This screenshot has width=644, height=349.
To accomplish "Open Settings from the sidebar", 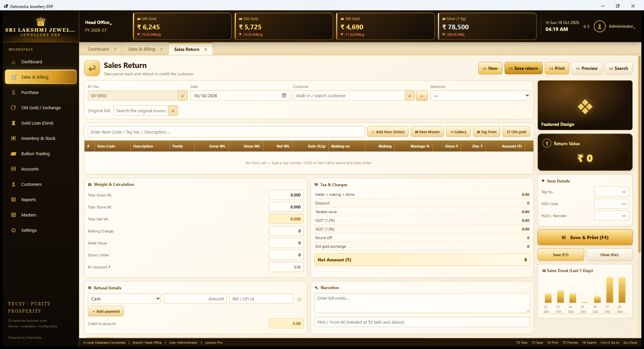I will tap(41, 230).
